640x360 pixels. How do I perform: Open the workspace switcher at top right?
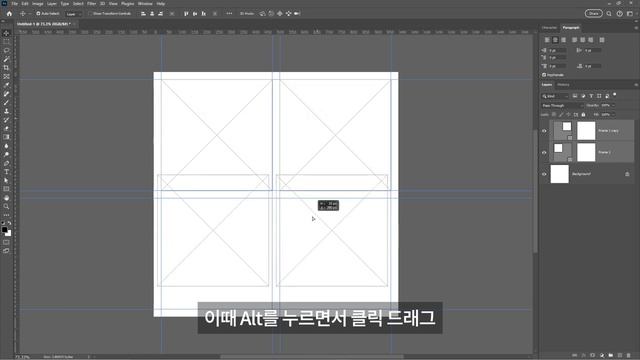tap(630, 13)
